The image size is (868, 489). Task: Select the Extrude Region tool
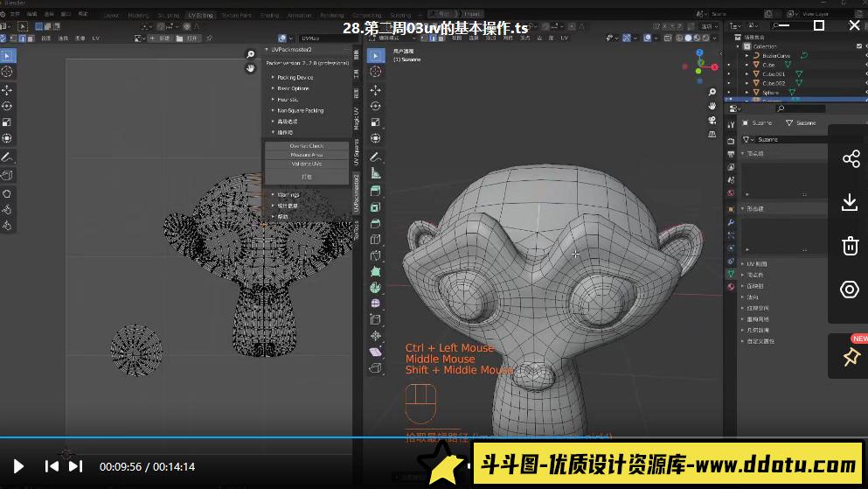pyautogui.click(x=375, y=191)
